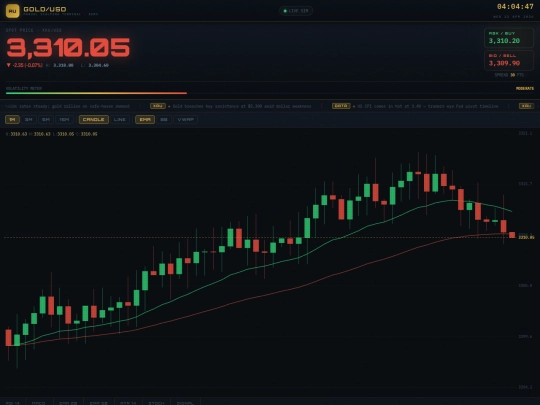Click the BID / SELL price box
This screenshot has height=405, width=540.
(x=509, y=60)
